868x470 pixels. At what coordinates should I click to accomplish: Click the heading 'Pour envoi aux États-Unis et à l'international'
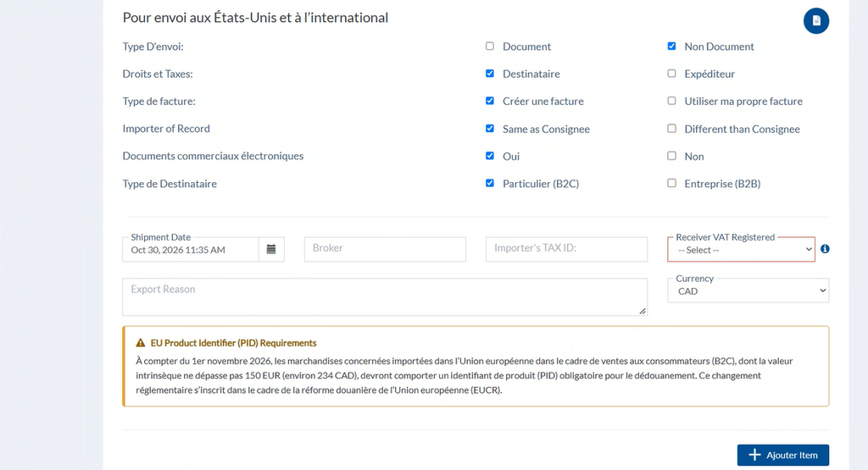point(255,18)
